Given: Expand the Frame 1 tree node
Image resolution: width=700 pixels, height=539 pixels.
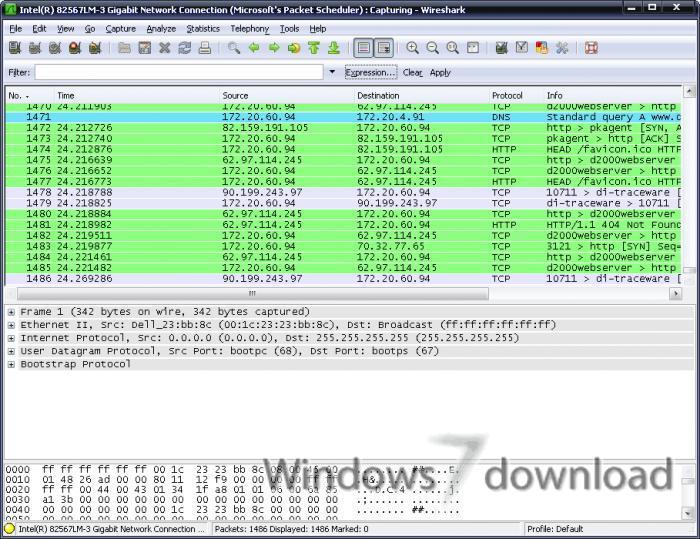Looking at the screenshot, I should (x=11, y=312).
